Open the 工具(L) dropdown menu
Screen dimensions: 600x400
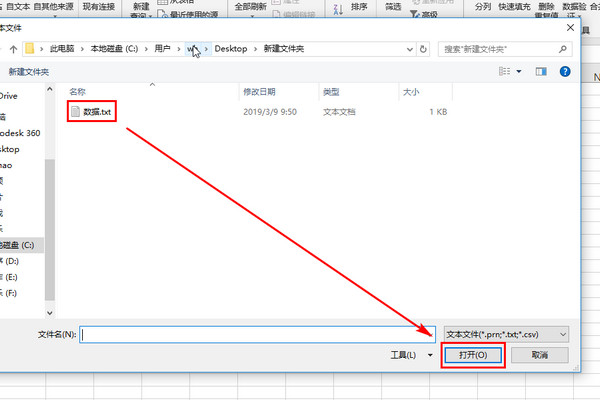(412, 355)
